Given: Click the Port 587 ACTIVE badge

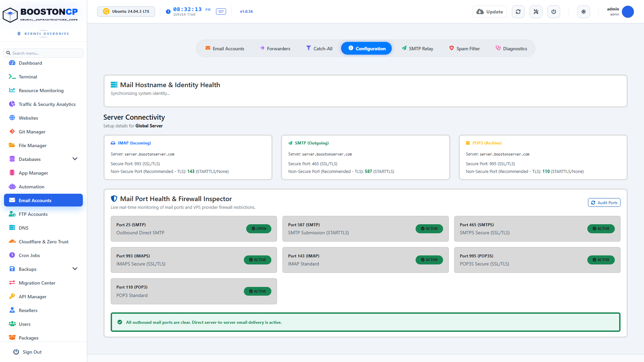Looking at the screenshot, I should click(429, 229).
